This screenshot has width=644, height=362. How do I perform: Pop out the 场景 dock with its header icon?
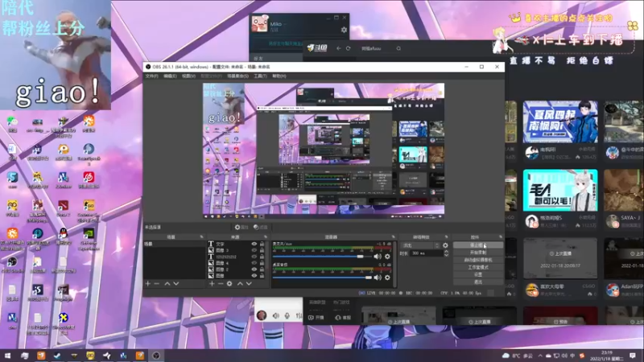pos(201,237)
